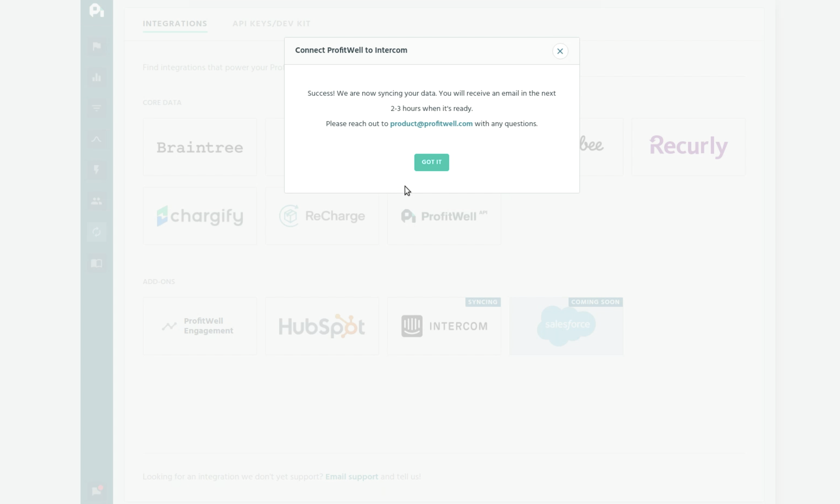Select the Chargify integration card
The width and height of the screenshot is (840, 504).
click(200, 216)
